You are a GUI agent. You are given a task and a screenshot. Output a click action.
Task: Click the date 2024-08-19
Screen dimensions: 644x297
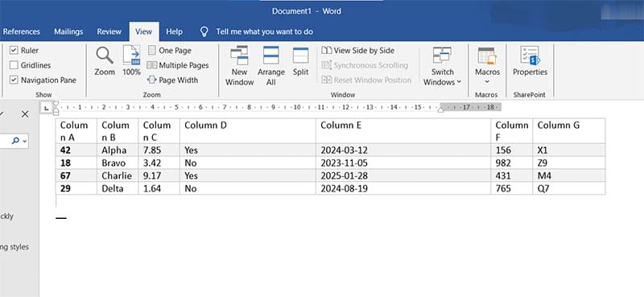point(403,188)
